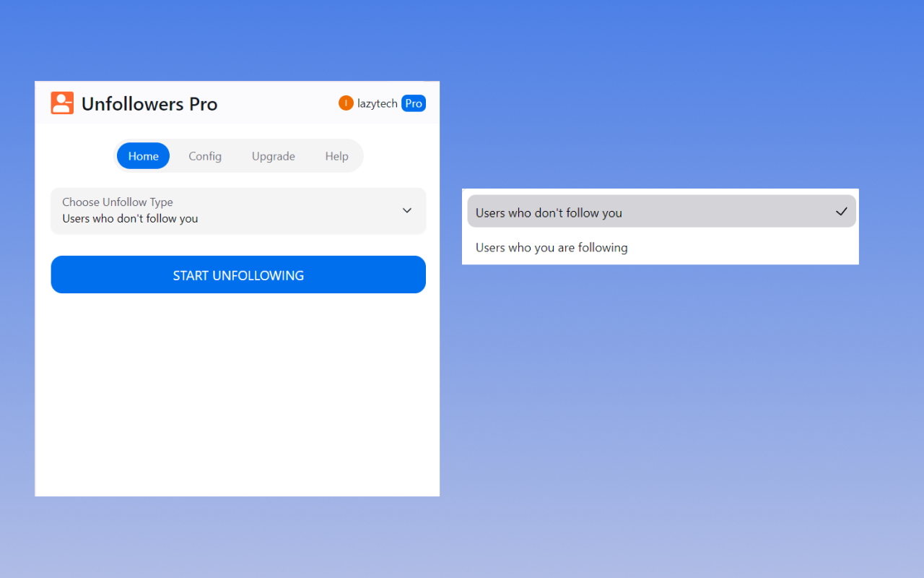The height and width of the screenshot is (578, 924).
Task: Expand the Choose Unfollow Type chevron
Action: [x=407, y=210]
